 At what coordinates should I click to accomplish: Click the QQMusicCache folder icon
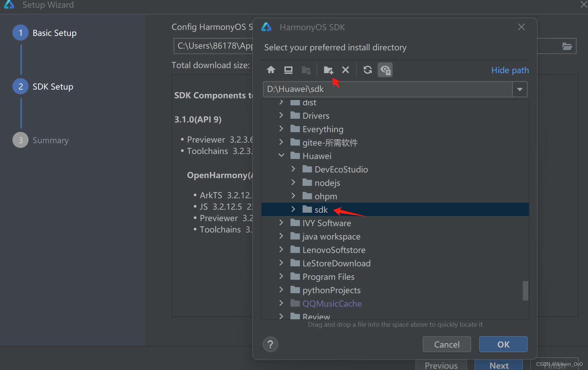coord(295,303)
